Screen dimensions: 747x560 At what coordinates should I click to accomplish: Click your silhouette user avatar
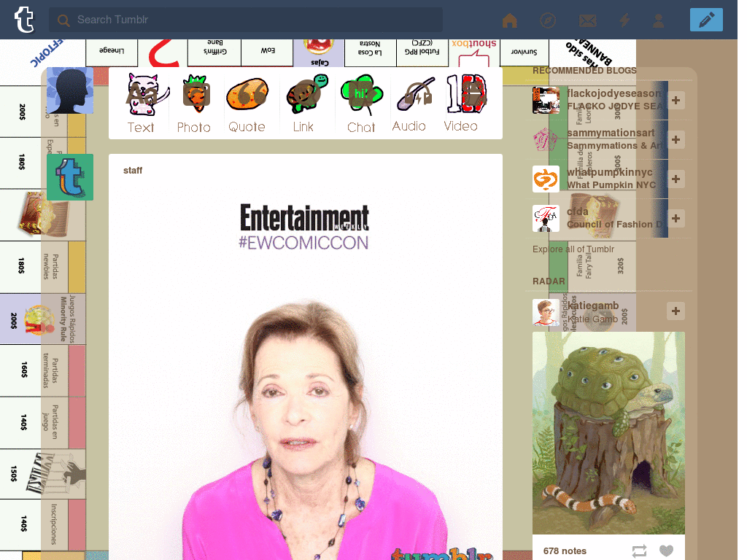[70, 90]
